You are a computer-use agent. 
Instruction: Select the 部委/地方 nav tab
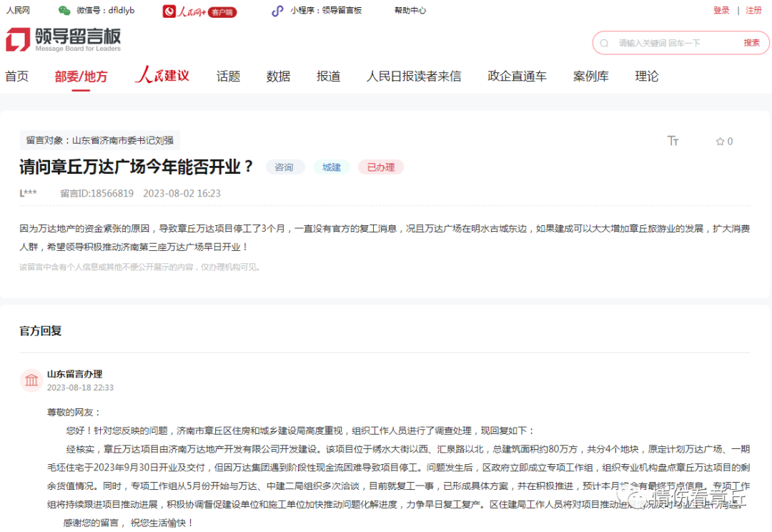[81, 77]
